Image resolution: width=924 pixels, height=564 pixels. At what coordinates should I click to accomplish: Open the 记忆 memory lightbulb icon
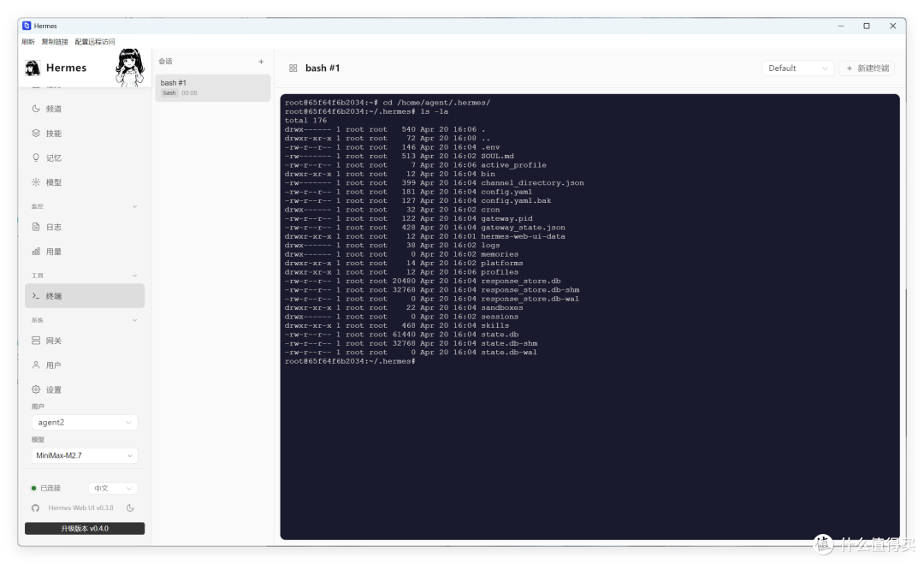(x=36, y=158)
